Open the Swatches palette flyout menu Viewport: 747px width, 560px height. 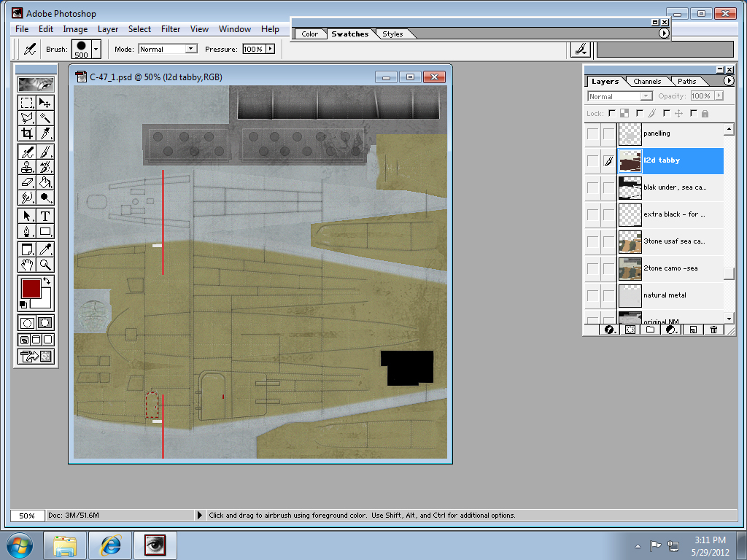664,34
